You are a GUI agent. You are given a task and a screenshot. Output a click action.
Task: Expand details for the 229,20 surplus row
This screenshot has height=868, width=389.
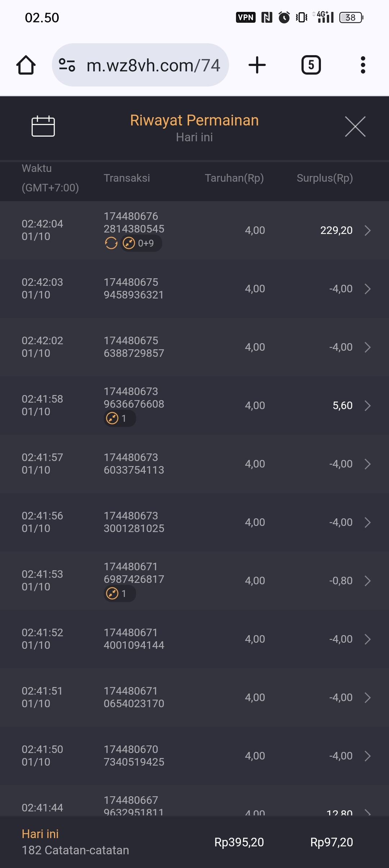(x=367, y=230)
